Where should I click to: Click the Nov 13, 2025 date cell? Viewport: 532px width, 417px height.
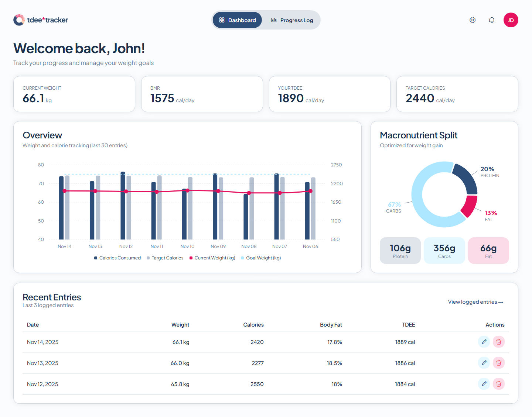point(42,363)
